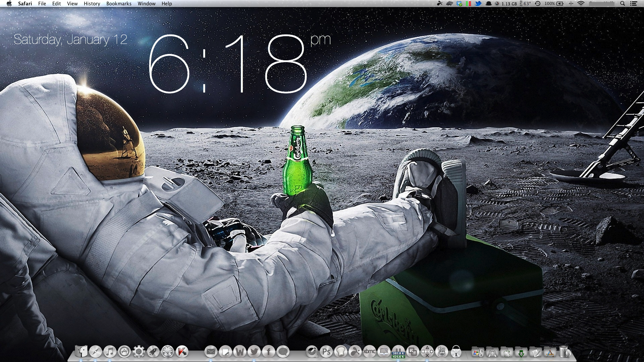Open Splashtop icon in dock
This screenshot has height=362, width=644.
(355, 352)
